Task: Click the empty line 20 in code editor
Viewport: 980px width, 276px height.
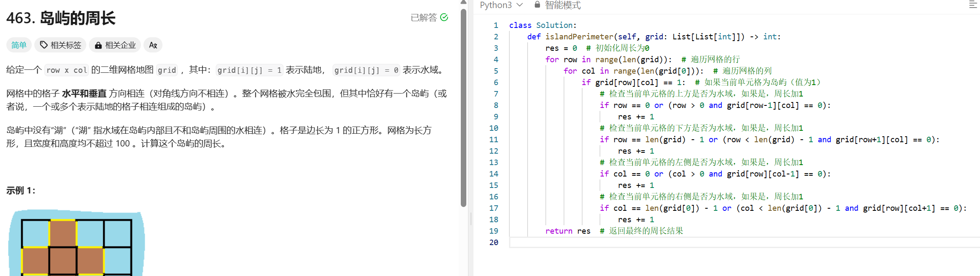Action: 719,243
